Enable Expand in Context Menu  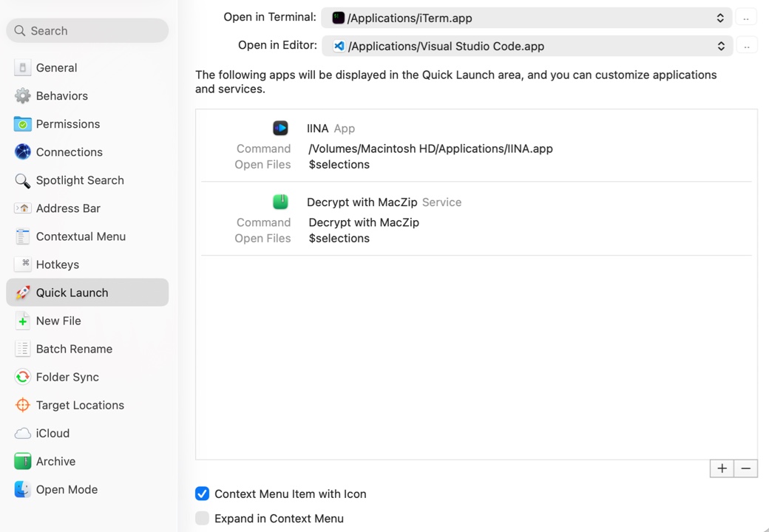(x=202, y=518)
